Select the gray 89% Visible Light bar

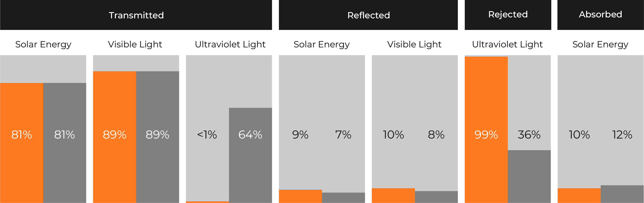tap(158, 137)
